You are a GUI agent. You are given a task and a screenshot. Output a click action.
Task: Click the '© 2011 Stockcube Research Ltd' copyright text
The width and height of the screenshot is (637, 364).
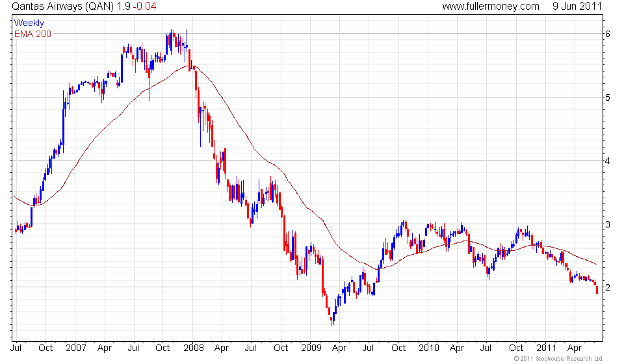click(x=558, y=358)
